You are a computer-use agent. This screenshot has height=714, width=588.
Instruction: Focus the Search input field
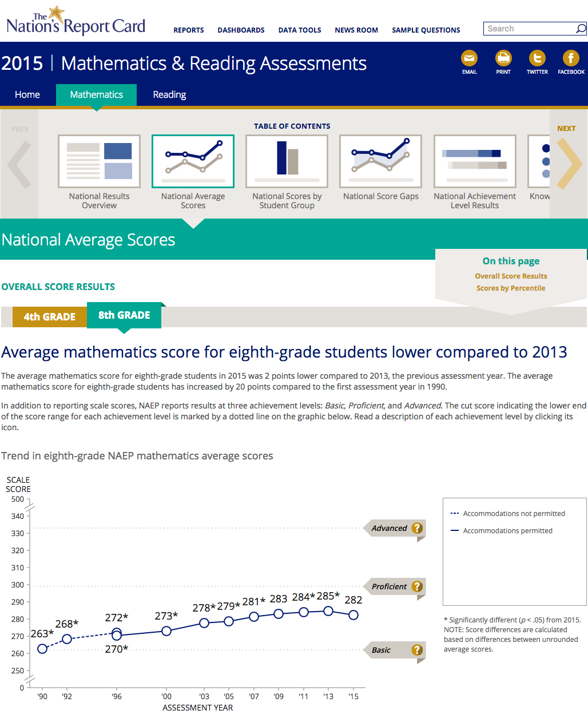coord(530,29)
